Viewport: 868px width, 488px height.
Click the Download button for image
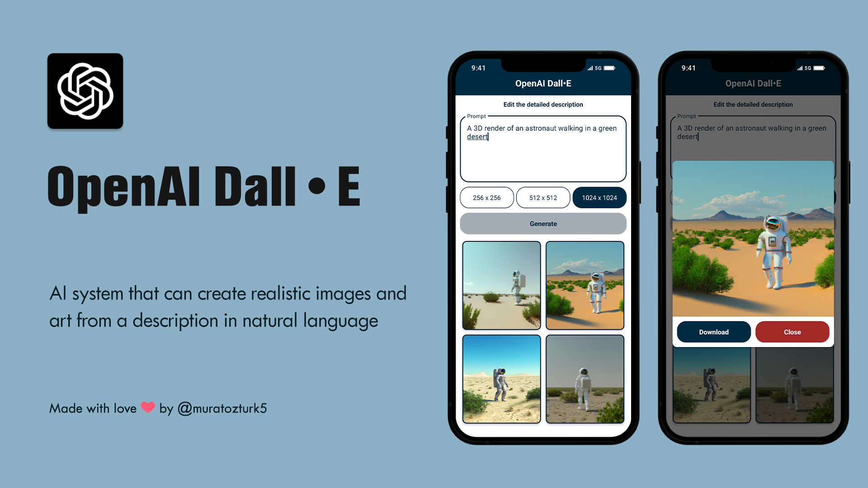click(713, 332)
